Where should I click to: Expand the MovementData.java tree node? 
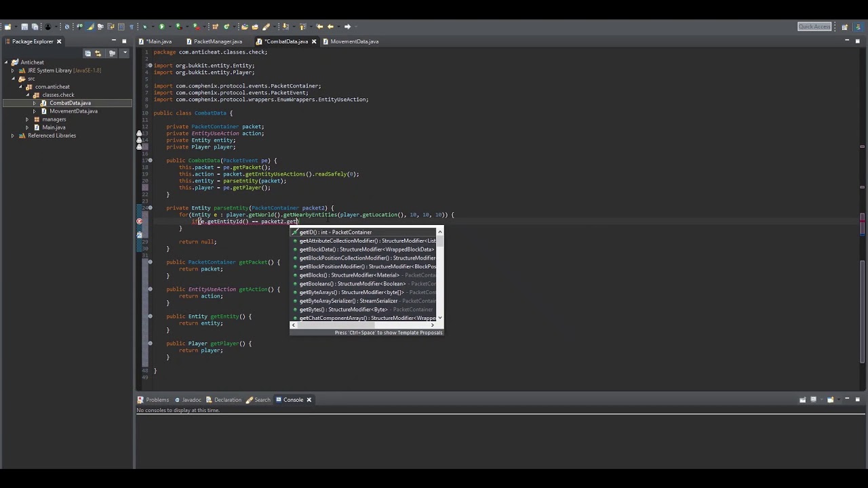tap(35, 111)
